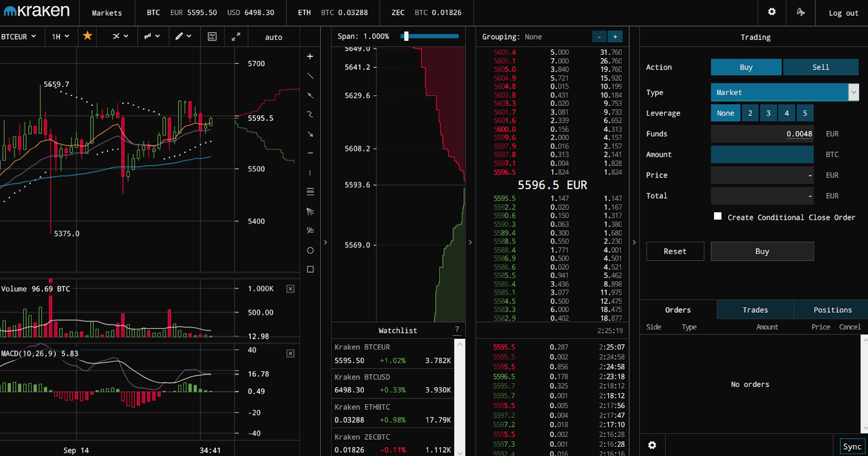Open Kraken BTCUSD in the watchlist
Image resolution: width=868 pixels, height=456 pixels.
[x=393, y=384]
